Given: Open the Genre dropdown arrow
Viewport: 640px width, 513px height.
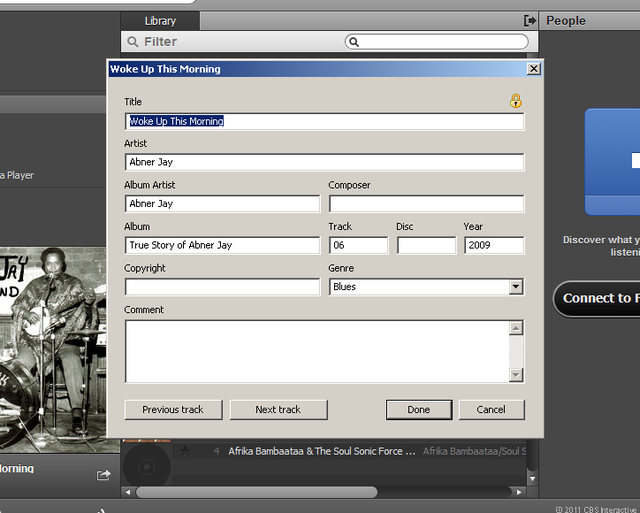Looking at the screenshot, I should (x=516, y=287).
